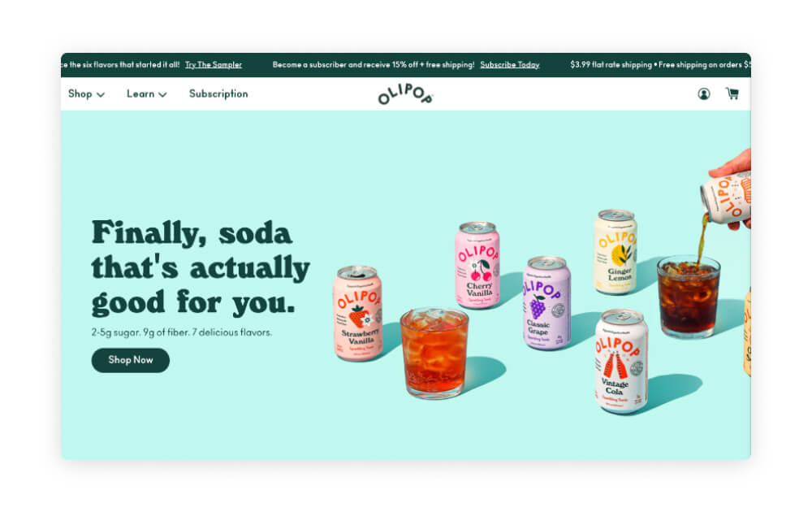Click the Shop Now button
This screenshot has width=812, height=512.
[131, 360]
